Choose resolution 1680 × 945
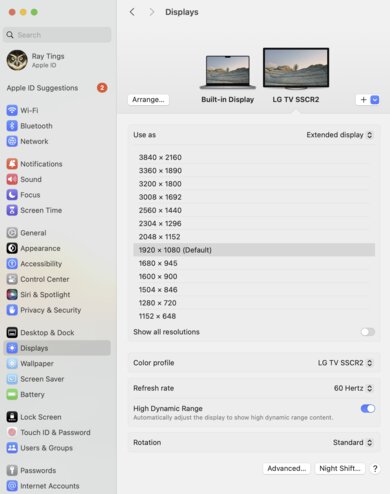This screenshot has height=494, width=390. click(x=254, y=263)
